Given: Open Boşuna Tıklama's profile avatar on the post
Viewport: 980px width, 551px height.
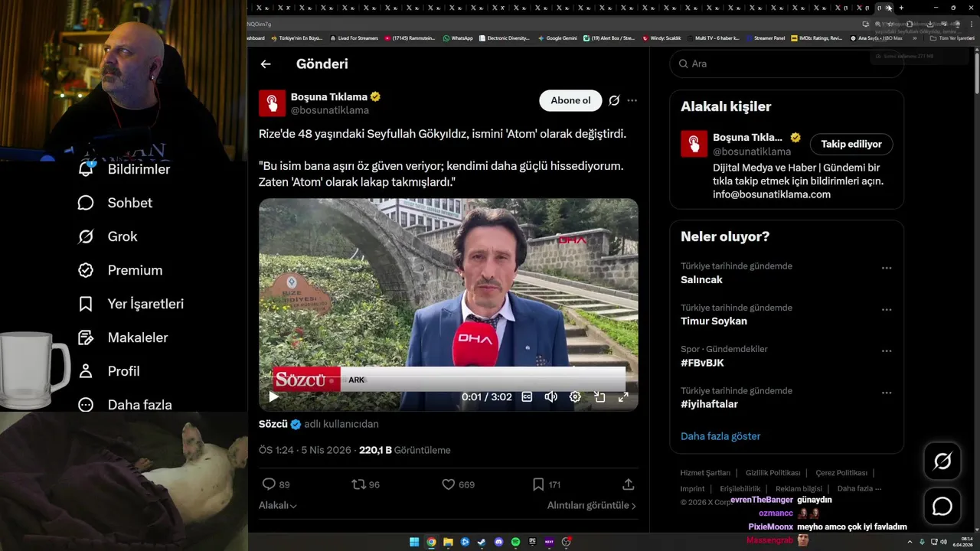Looking at the screenshot, I should (272, 103).
